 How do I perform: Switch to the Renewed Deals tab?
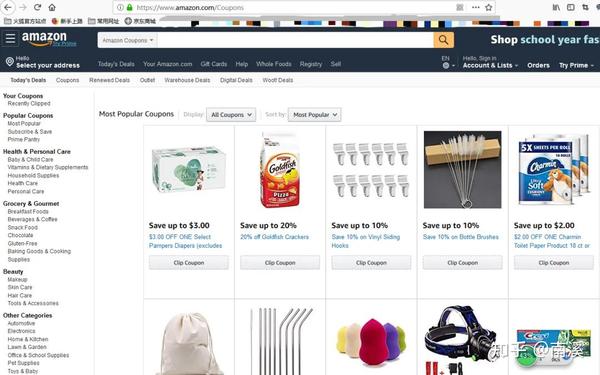[x=109, y=80]
